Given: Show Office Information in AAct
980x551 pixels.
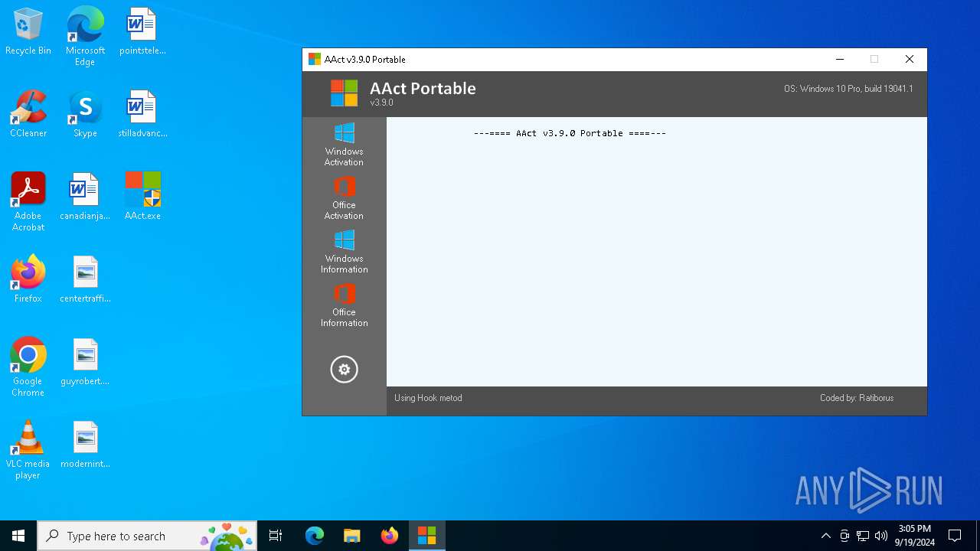Looking at the screenshot, I should click(344, 305).
